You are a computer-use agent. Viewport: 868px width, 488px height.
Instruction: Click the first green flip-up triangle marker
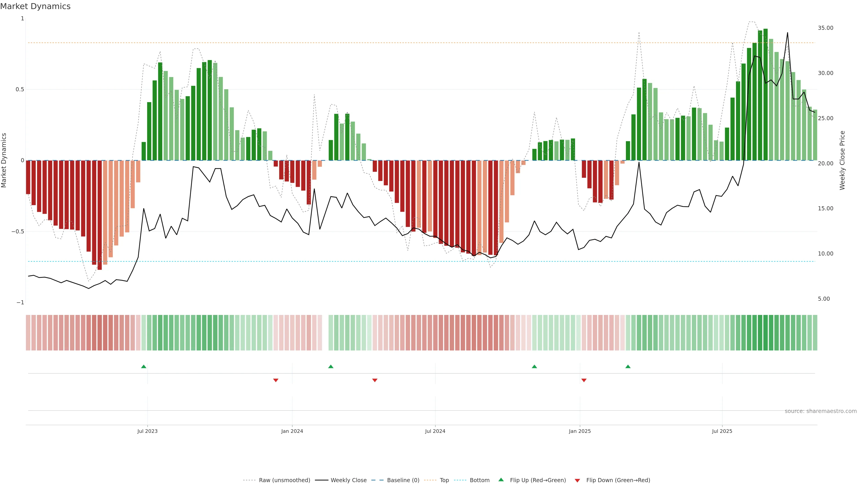(144, 366)
